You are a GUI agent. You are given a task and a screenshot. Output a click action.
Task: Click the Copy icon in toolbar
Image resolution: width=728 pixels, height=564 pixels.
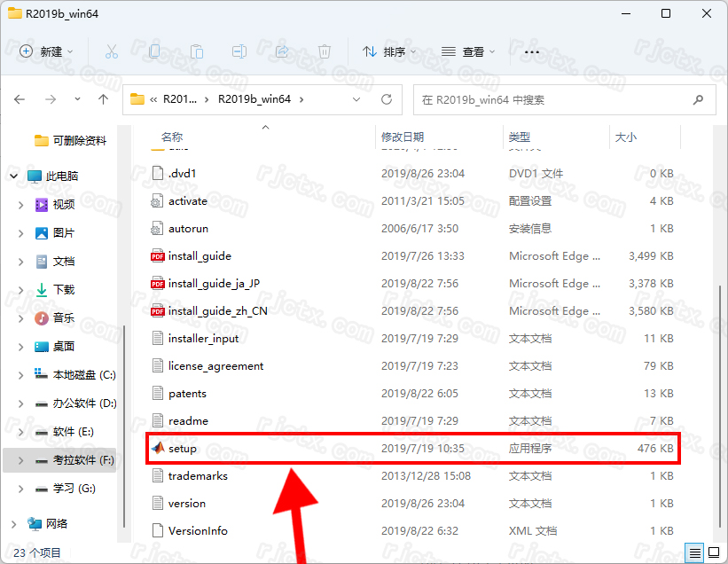(154, 51)
